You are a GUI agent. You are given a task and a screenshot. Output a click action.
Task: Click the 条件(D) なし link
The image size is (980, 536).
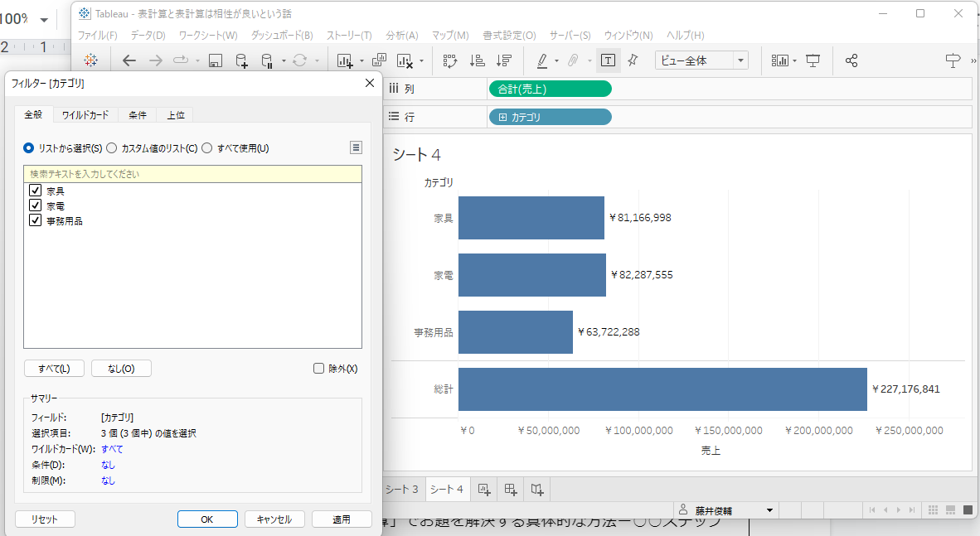[x=108, y=465]
